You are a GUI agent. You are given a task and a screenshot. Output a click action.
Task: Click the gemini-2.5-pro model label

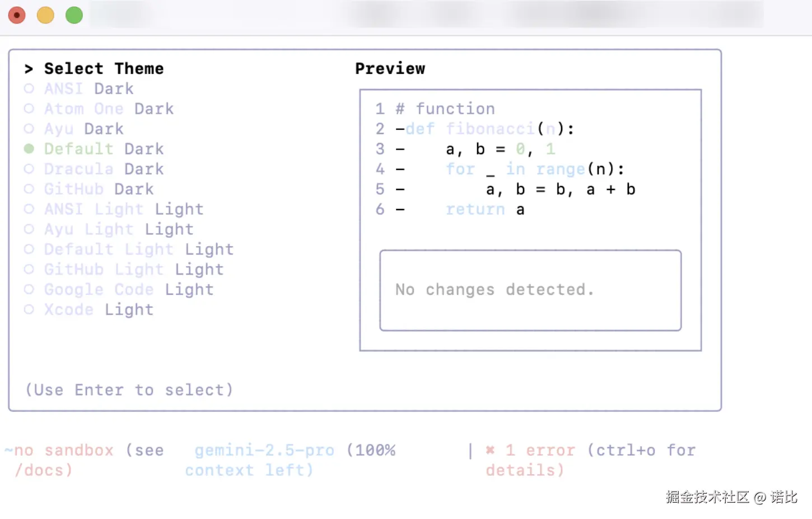coord(264,450)
